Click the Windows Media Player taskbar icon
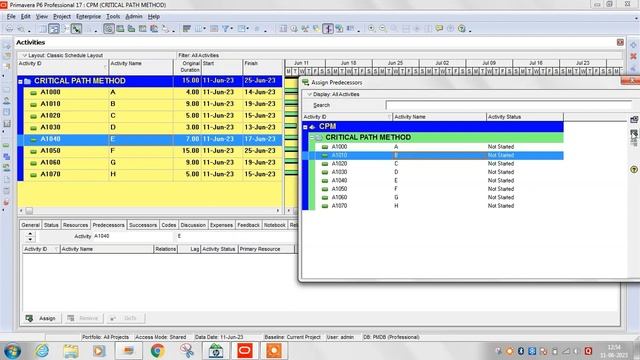The image size is (640, 360). [99, 351]
